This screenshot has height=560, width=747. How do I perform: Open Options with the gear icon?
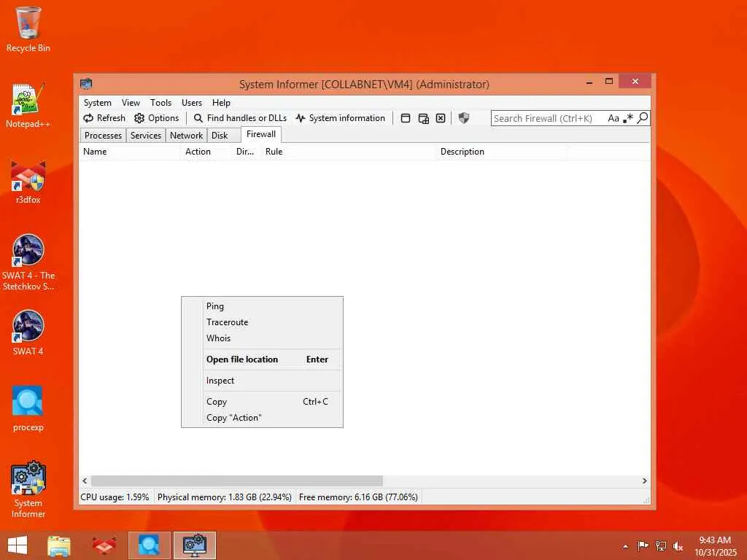156,118
